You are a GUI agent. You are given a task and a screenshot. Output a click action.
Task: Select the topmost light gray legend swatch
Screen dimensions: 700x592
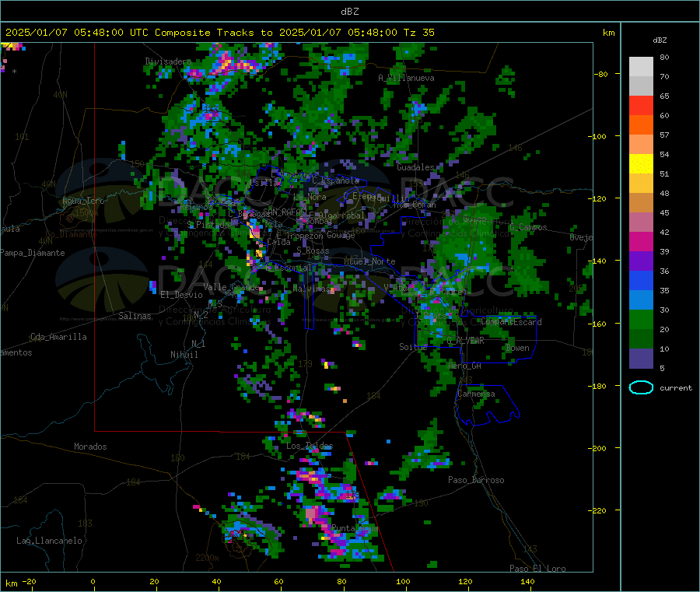(x=641, y=67)
